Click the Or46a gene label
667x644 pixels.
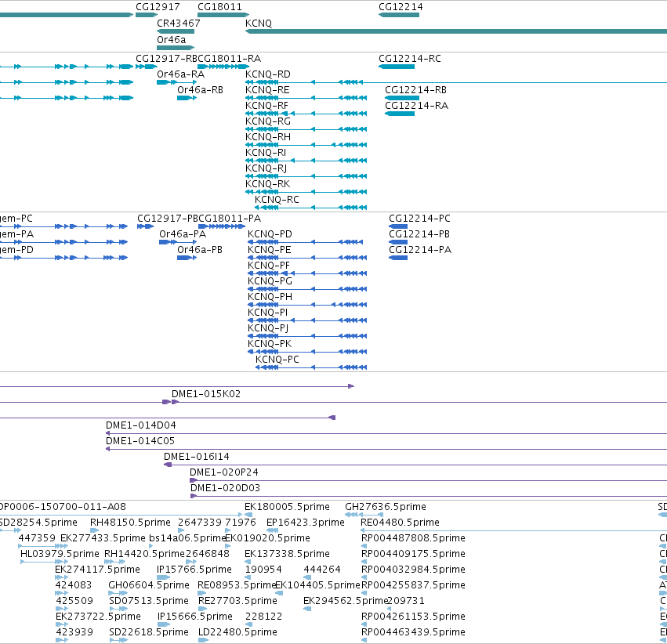coord(172,39)
